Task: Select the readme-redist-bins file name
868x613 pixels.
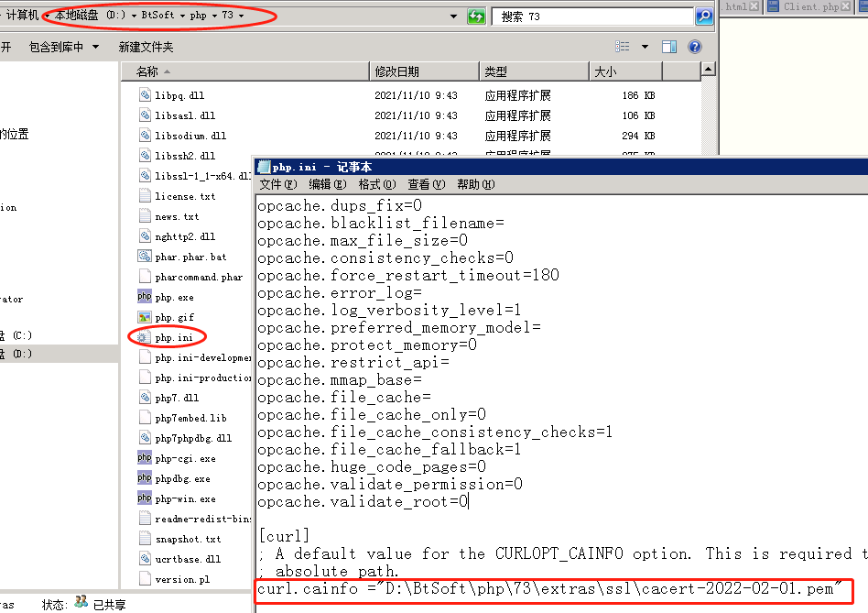Action: pyautogui.click(x=203, y=519)
